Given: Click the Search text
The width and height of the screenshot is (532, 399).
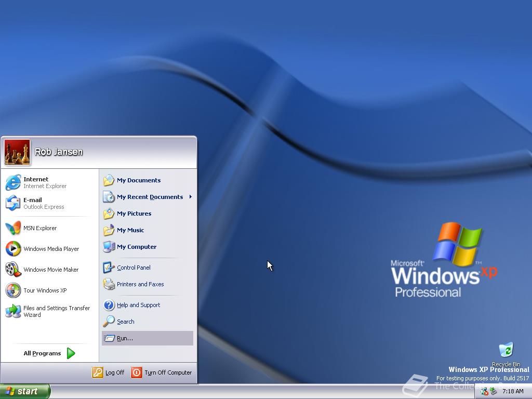Looking at the screenshot, I should coord(126,322).
